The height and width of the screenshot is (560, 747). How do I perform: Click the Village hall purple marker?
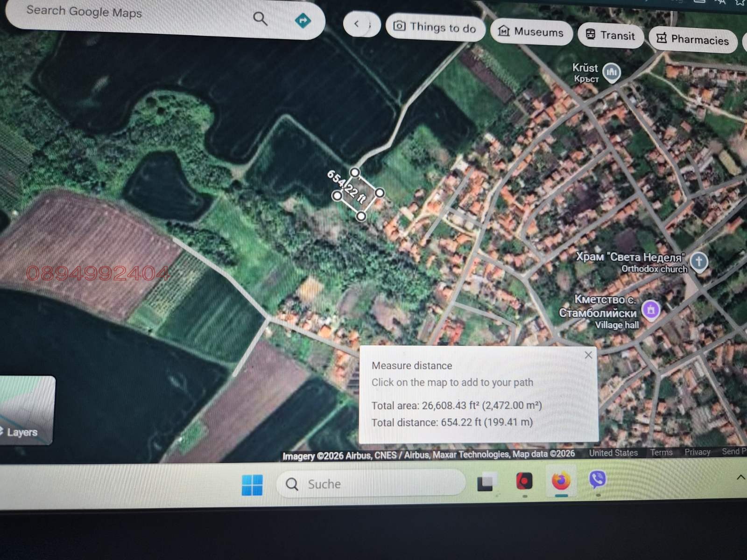pos(651,309)
